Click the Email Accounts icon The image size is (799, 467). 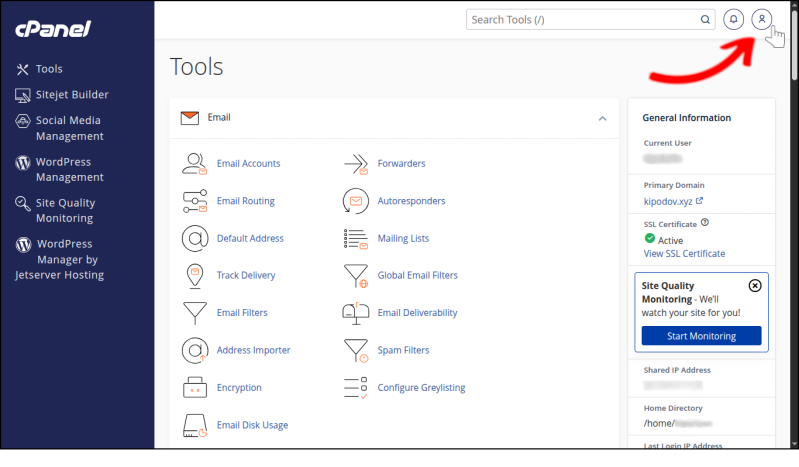pos(195,164)
